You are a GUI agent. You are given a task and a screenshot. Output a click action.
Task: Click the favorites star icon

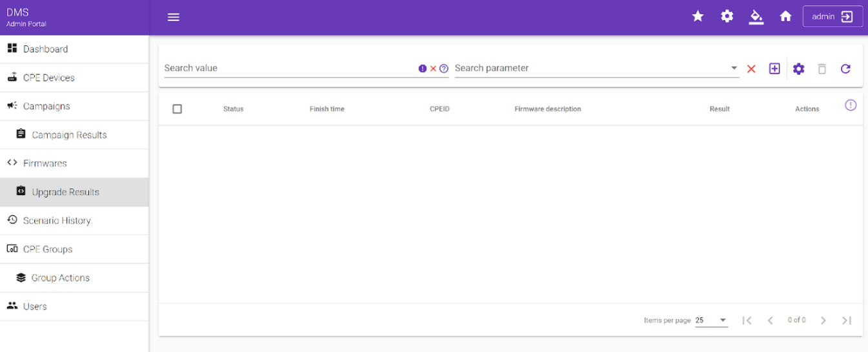pyautogui.click(x=698, y=17)
